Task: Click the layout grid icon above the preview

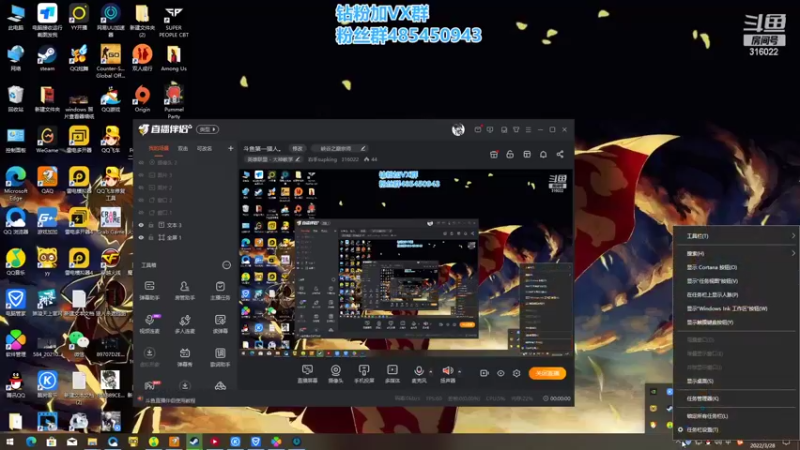Action: pyautogui.click(x=527, y=154)
